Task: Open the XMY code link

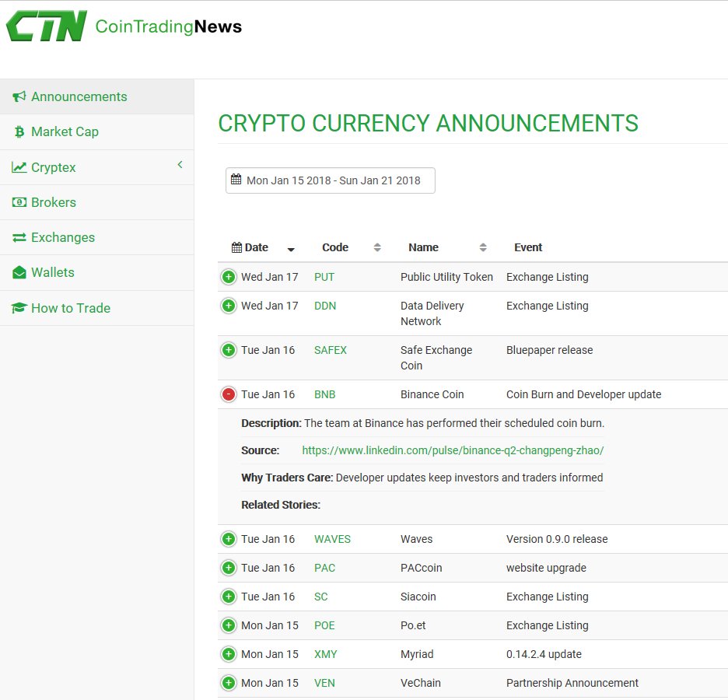Action: (x=325, y=654)
